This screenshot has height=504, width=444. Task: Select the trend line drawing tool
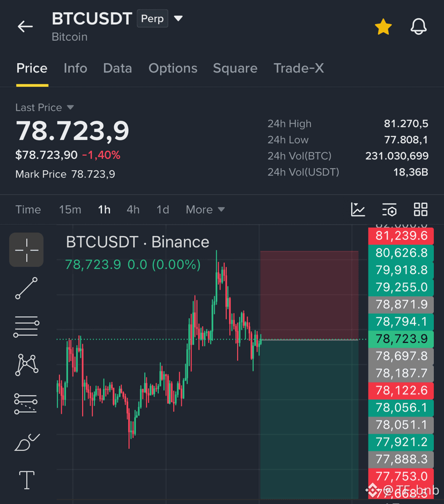(x=26, y=288)
